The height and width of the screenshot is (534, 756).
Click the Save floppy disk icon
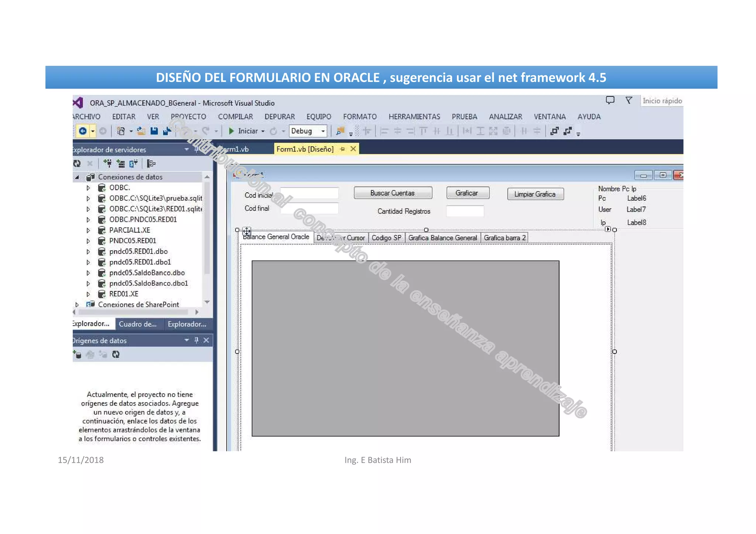click(154, 131)
